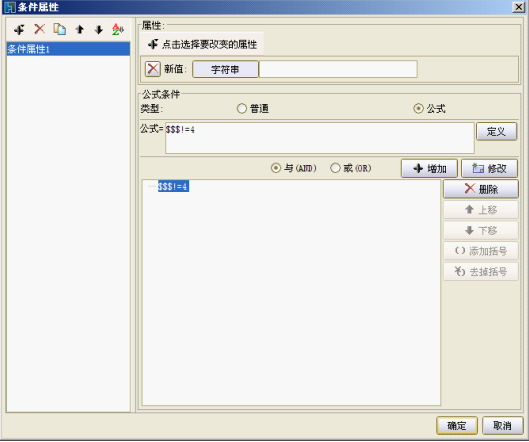This screenshot has height=442, width=529.
Task: Sort condition attributes alphabetically A-Z
Action: tap(118, 30)
